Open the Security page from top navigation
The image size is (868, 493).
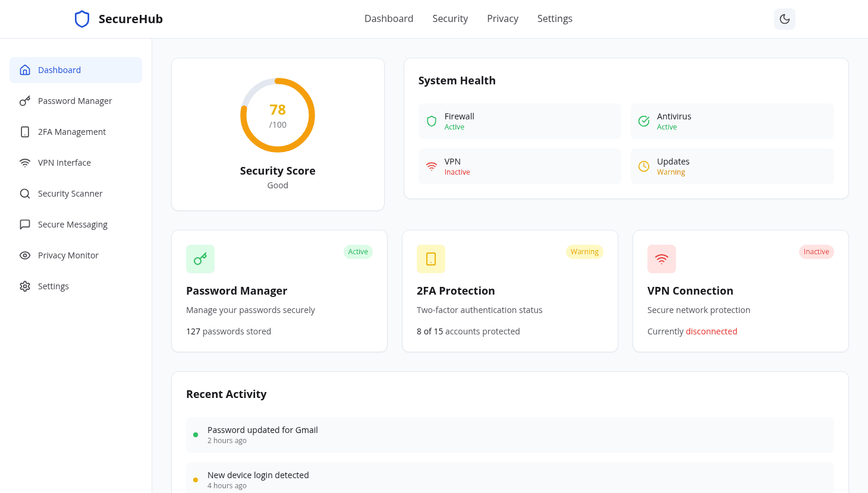tap(450, 18)
